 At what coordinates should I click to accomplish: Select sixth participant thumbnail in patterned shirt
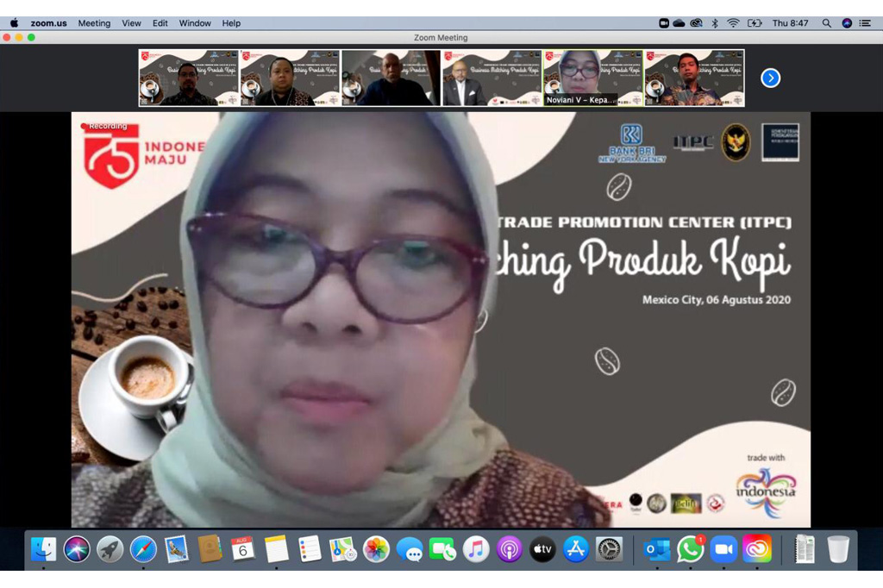pyautogui.click(x=694, y=78)
